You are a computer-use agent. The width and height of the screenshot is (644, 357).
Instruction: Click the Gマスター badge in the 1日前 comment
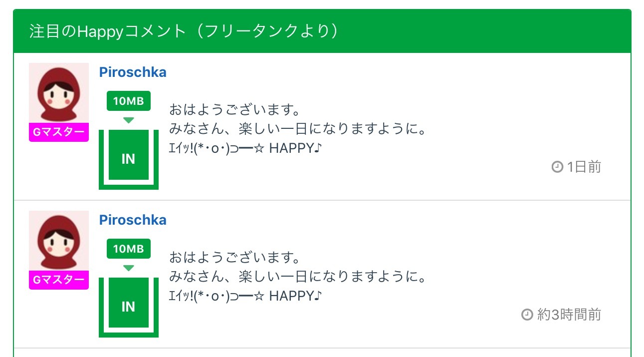click(x=59, y=132)
